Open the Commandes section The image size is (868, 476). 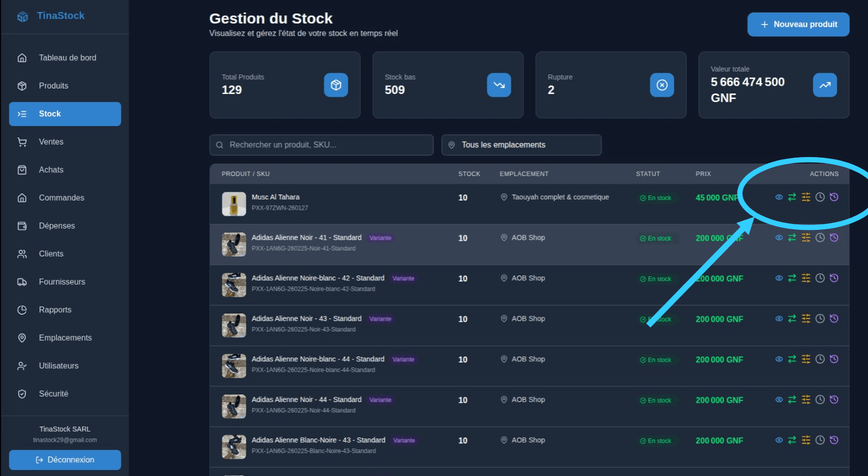65,198
